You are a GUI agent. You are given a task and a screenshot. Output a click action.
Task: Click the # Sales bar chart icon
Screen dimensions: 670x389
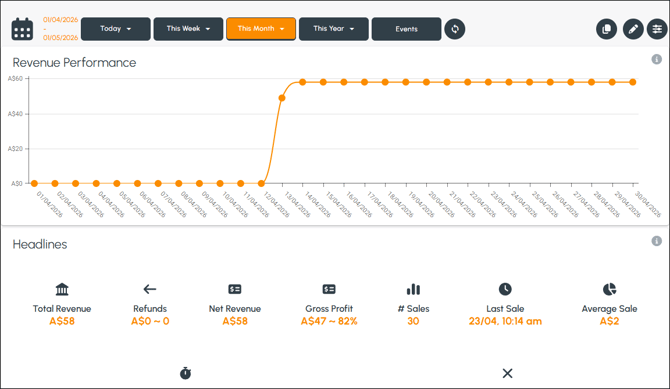click(x=413, y=289)
